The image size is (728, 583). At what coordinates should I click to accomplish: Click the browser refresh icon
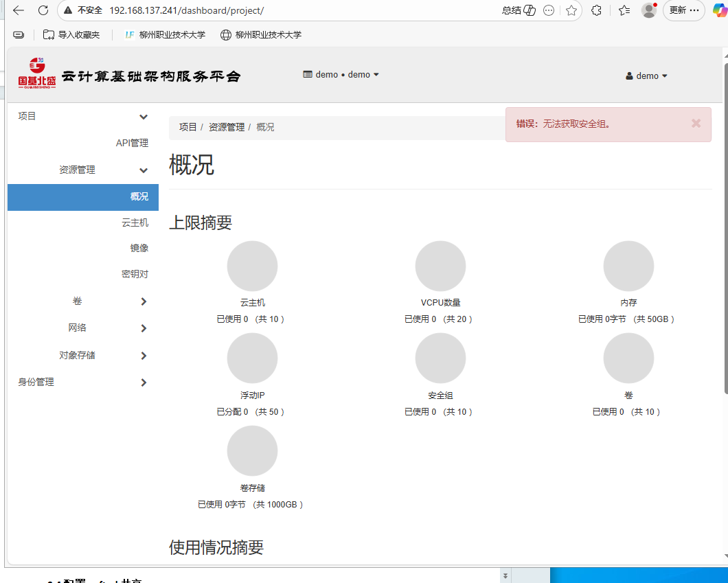coord(43,10)
